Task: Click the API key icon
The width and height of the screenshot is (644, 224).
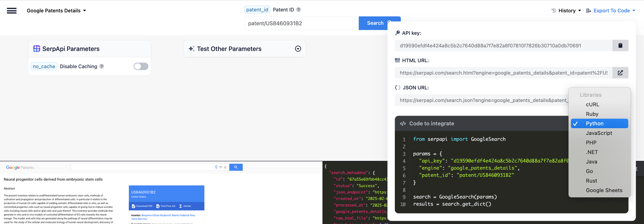Action: [x=397, y=33]
